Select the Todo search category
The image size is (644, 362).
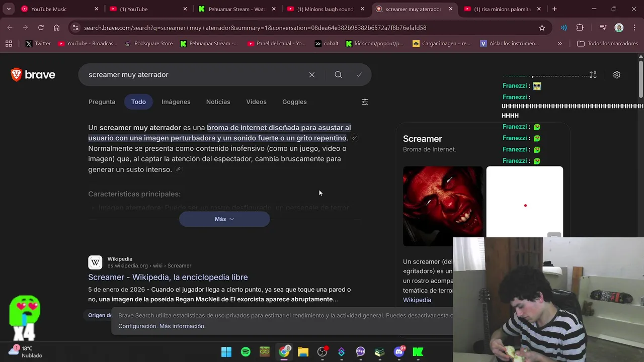click(138, 102)
